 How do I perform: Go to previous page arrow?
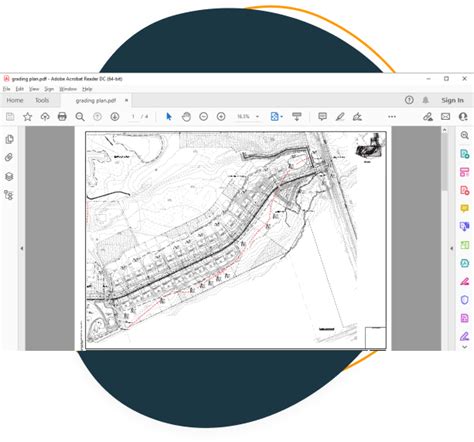pos(97,117)
